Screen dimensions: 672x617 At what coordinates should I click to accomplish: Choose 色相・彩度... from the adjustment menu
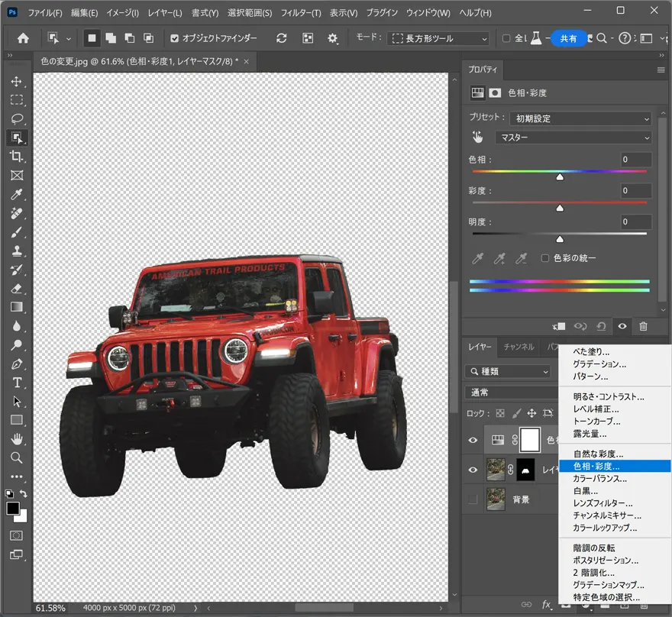click(615, 466)
